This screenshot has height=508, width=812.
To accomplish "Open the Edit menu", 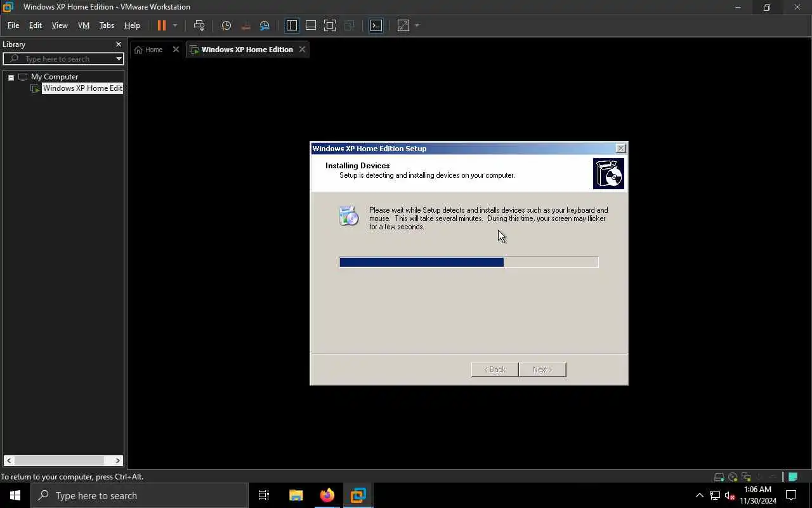I will (36, 25).
